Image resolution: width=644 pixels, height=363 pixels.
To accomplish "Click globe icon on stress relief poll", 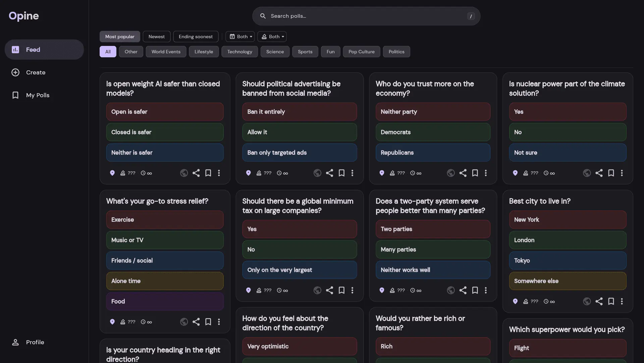I will (x=184, y=322).
